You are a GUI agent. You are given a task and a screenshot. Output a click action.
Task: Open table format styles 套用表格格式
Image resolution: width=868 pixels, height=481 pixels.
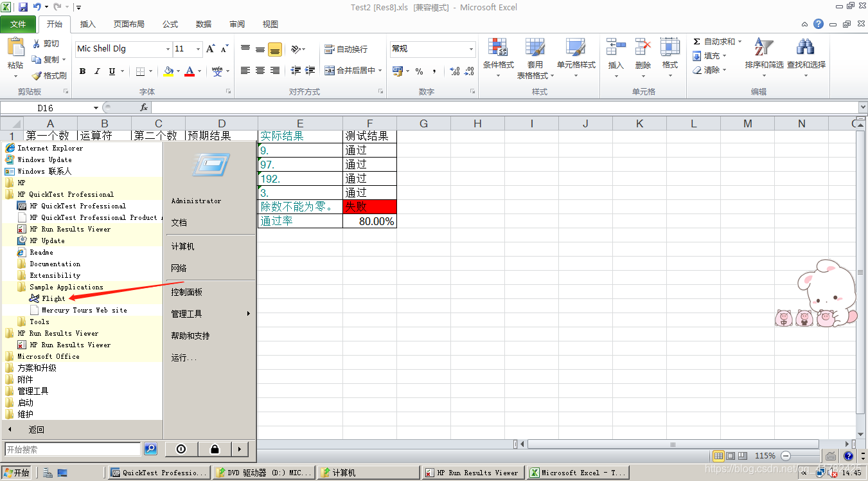pyautogui.click(x=535, y=58)
